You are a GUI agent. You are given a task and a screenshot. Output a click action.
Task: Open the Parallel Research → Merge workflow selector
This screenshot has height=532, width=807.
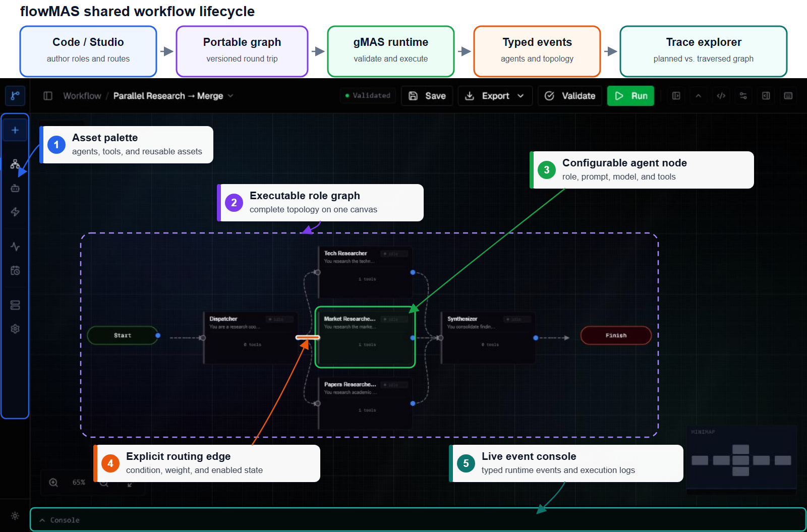pyautogui.click(x=173, y=96)
